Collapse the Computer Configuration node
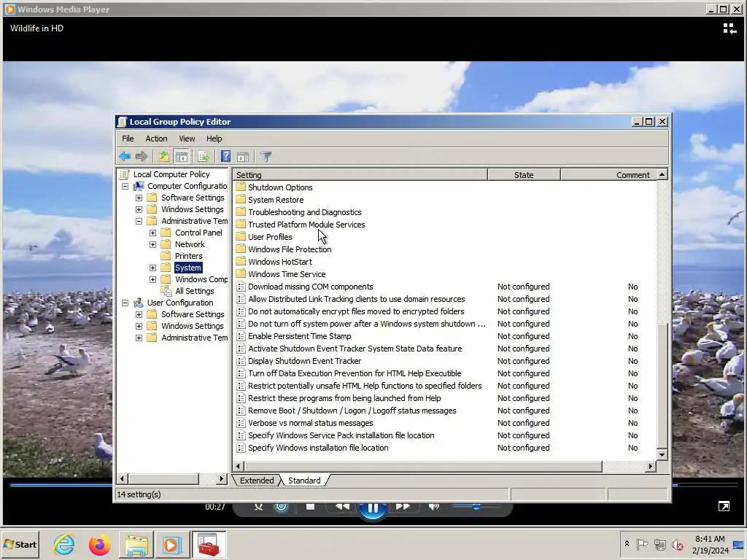Viewport: 747px width, 560px height. (x=125, y=186)
